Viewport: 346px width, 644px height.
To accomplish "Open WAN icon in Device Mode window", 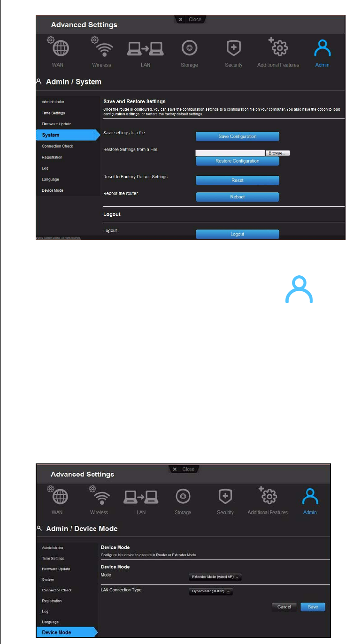I will [x=57, y=496].
